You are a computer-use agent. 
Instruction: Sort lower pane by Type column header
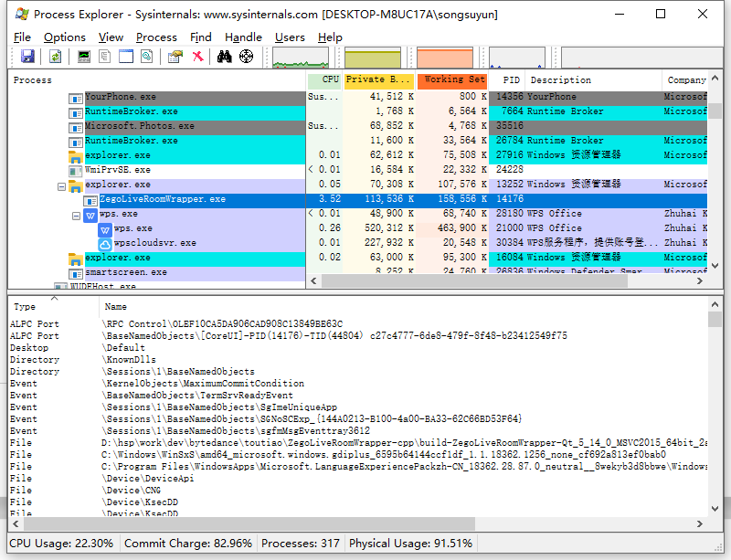(x=54, y=307)
